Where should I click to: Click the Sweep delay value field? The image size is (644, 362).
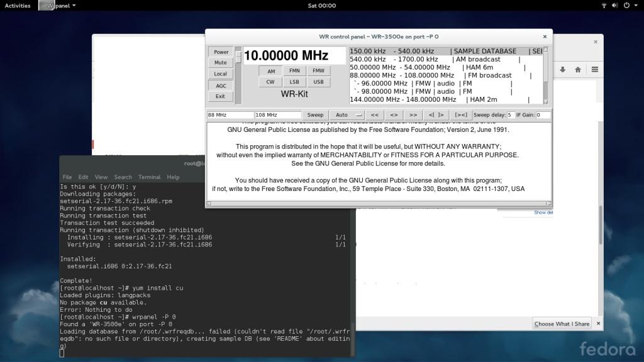coord(511,115)
